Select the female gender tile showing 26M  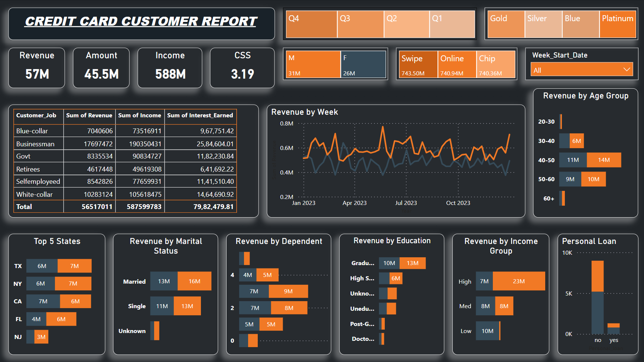[x=363, y=64]
